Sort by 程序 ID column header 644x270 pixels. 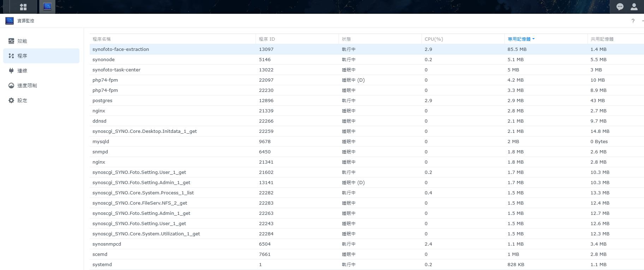click(x=297, y=39)
